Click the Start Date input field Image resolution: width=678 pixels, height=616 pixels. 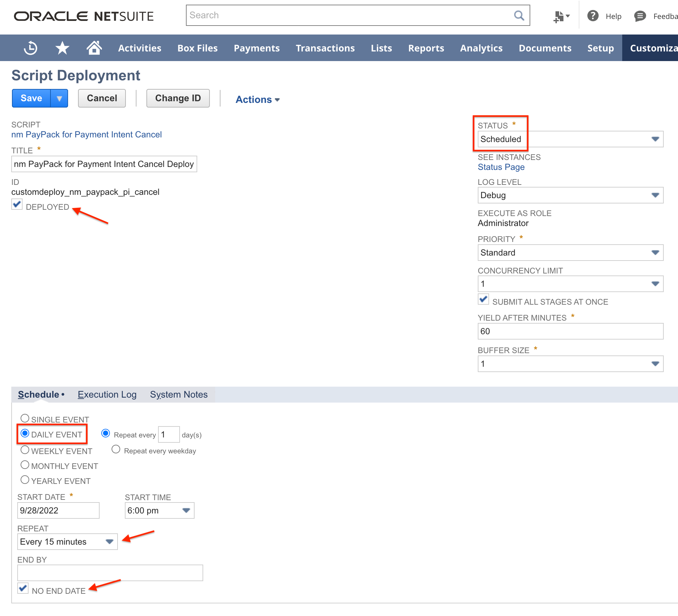[58, 510]
